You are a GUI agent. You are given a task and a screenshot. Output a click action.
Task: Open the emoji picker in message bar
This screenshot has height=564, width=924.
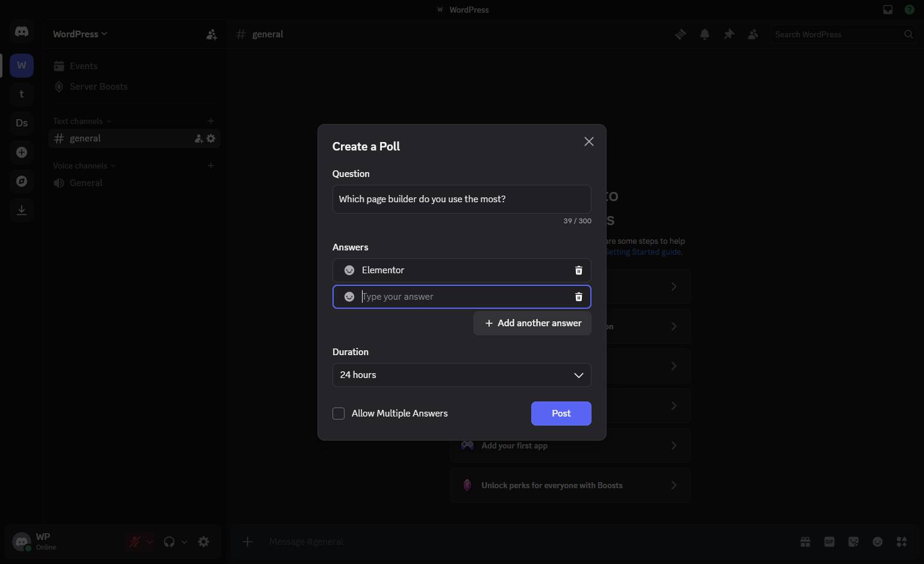(878, 542)
